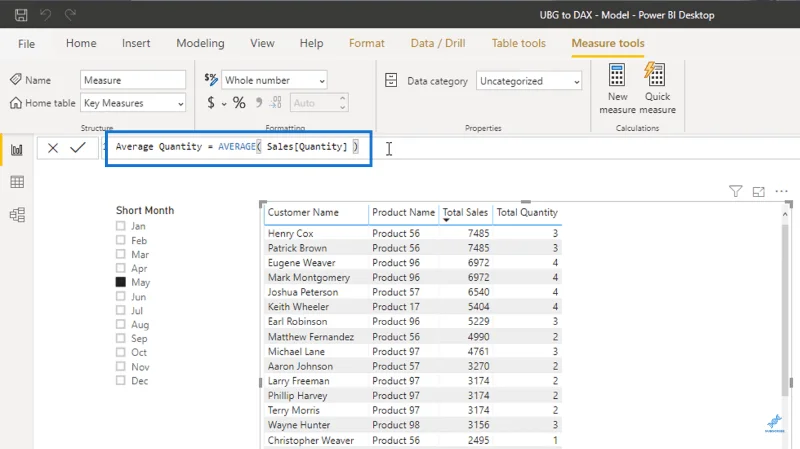Viewport: 800px width, 449px height.
Task: Toggle thousands separator comma icon
Action: (259, 103)
